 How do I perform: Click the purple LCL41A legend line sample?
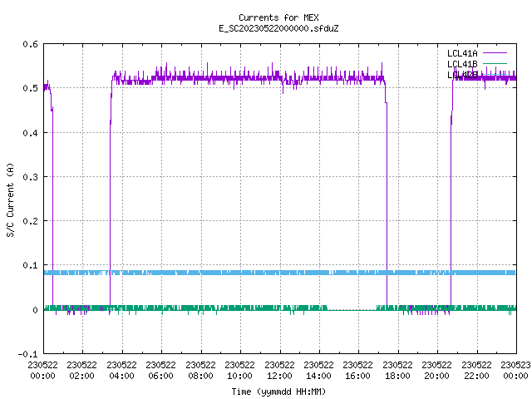click(x=495, y=53)
